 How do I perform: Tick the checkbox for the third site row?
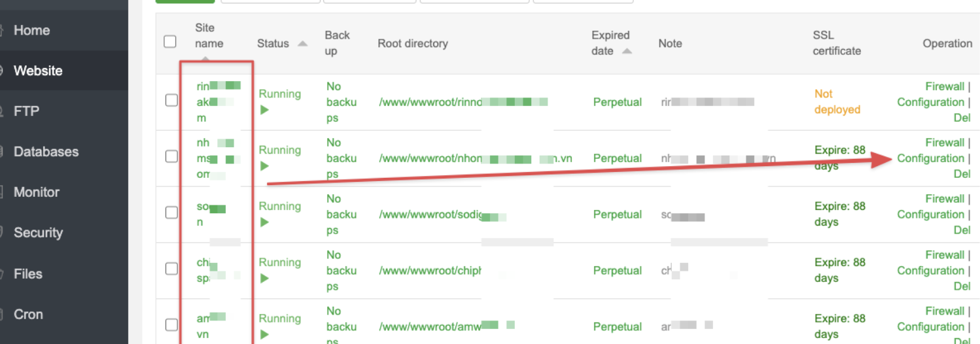171,213
